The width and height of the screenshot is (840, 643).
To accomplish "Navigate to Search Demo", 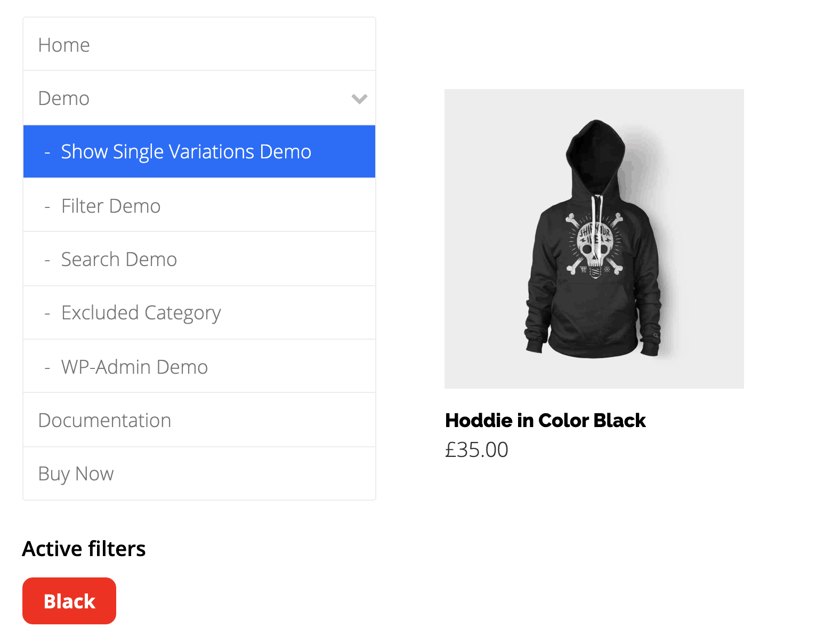I will coord(119,259).
